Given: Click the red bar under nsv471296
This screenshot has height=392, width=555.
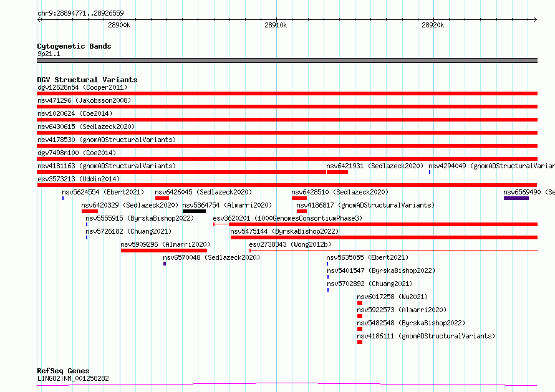Looking at the screenshot, I should click(x=287, y=107).
